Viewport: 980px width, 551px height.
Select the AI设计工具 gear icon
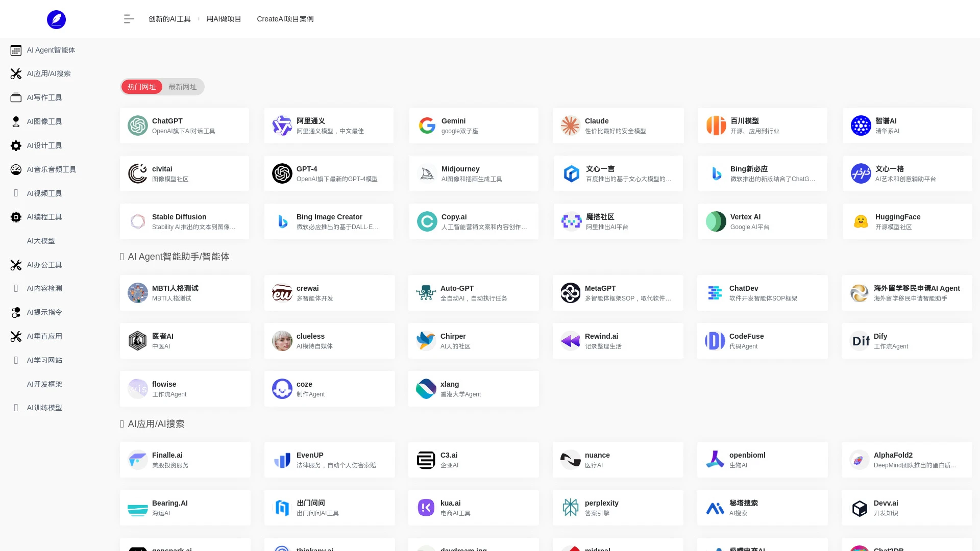click(x=15, y=145)
